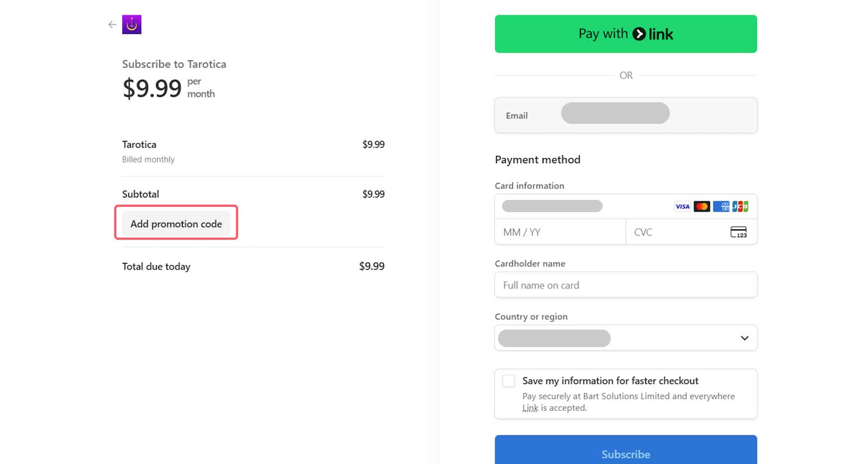Enable Save my information checkbox
The width and height of the screenshot is (868, 464).
pyautogui.click(x=509, y=381)
